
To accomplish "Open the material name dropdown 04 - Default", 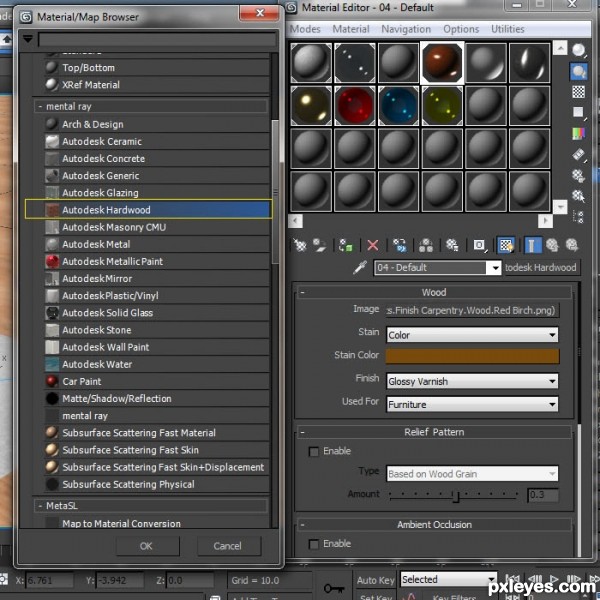I will click(x=495, y=268).
